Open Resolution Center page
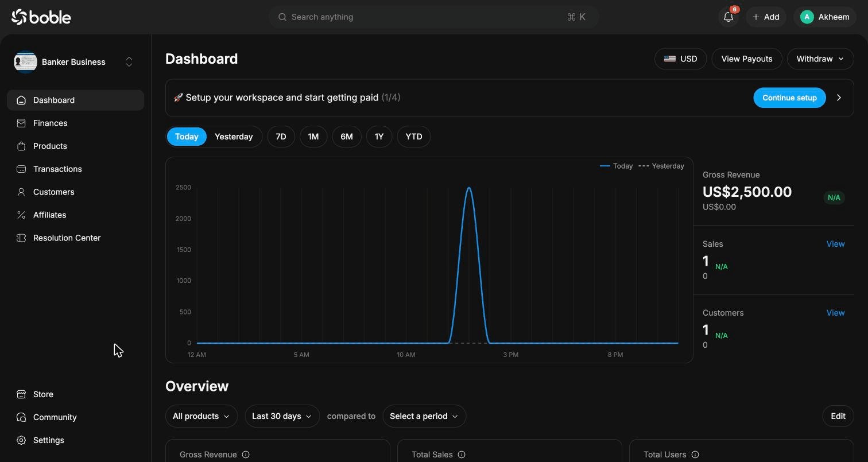Screen dimensions: 868x462 click(x=75, y=238)
